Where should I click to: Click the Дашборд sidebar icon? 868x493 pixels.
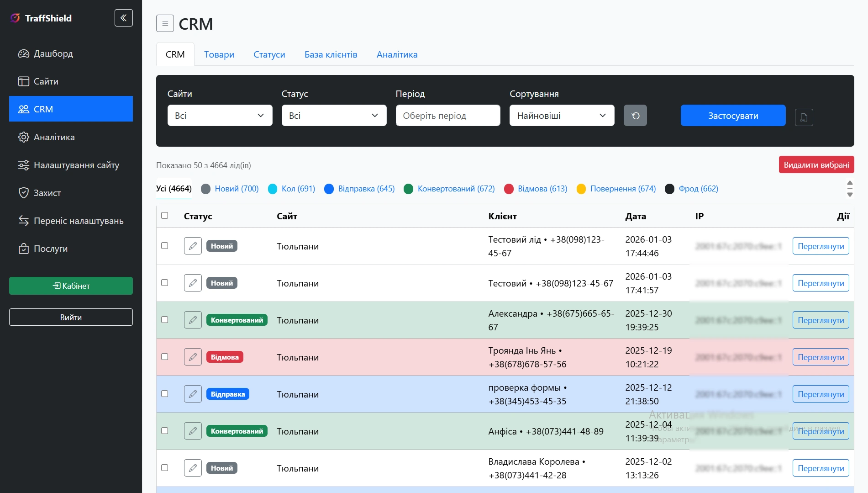24,53
